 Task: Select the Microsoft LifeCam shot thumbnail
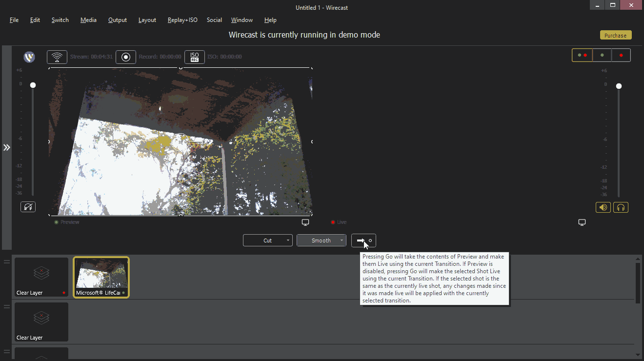click(x=101, y=277)
